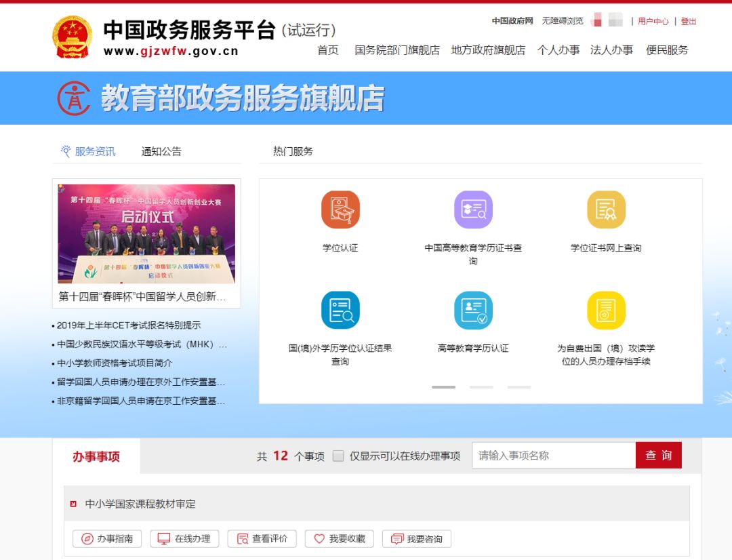This screenshot has width=732, height=560.
Task: Open 中国高等教育学历证书查询 purple icon
Action: point(473,209)
